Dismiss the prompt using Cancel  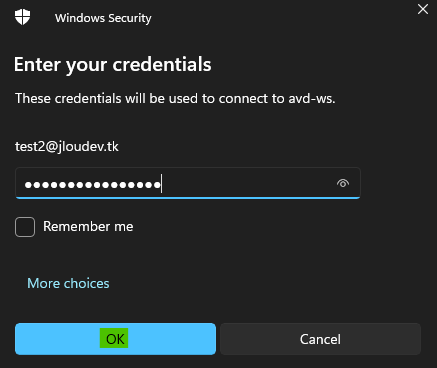click(x=320, y=339)
